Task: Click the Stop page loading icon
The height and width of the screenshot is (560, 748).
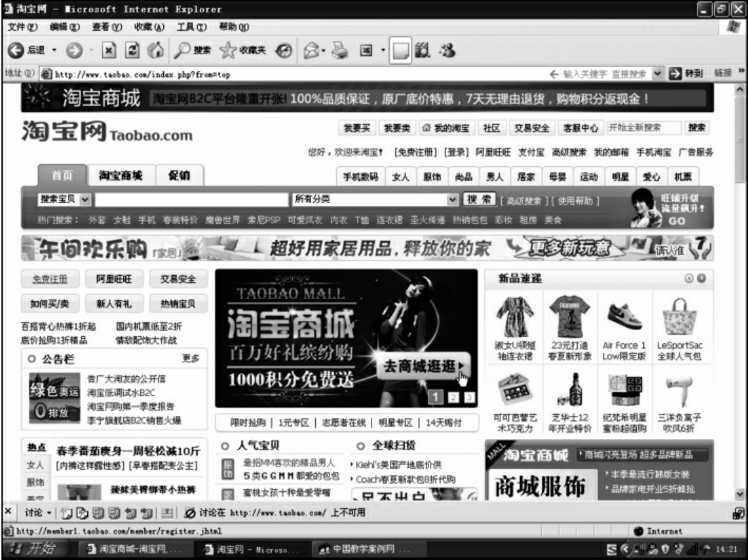Action: coord(109,50)
